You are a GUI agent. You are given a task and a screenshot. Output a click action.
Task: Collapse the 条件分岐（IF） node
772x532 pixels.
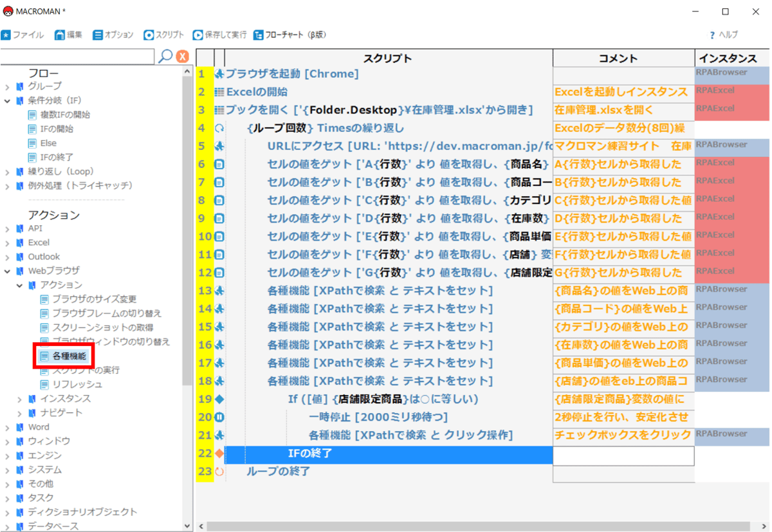coord(7,100)
